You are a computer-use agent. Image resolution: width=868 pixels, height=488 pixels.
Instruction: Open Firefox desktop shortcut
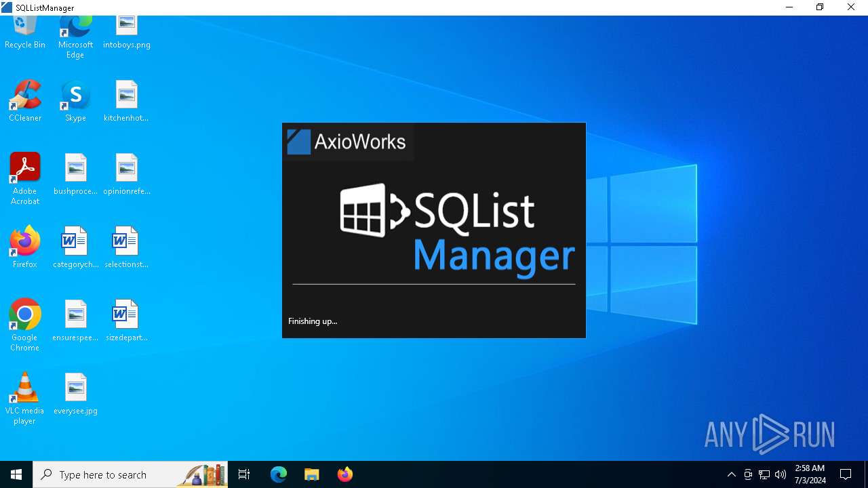click(25, 247)
